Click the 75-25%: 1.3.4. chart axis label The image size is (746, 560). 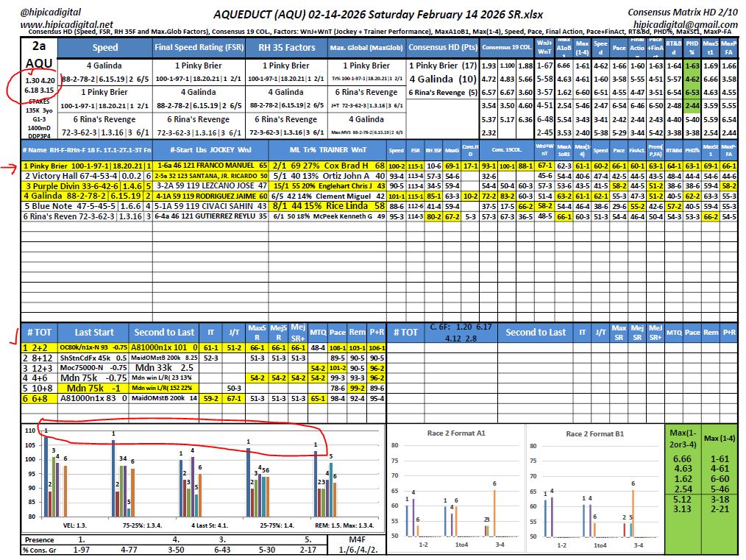(x=142, y=525)
